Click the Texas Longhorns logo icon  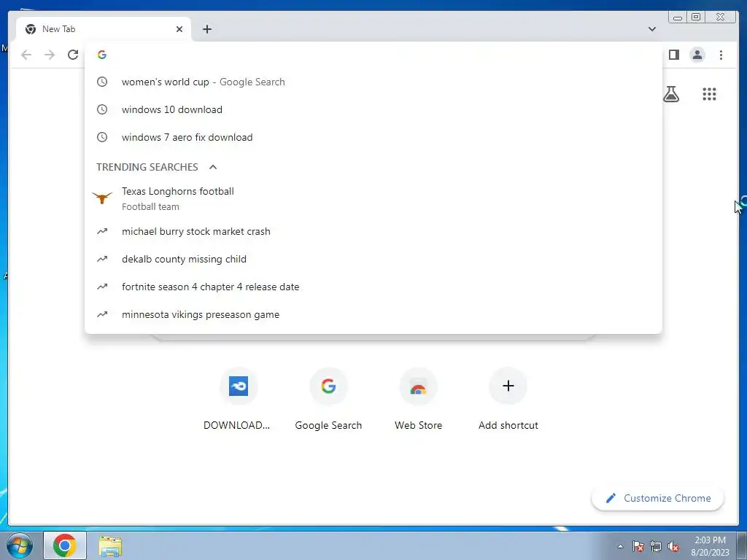[102, 197]
